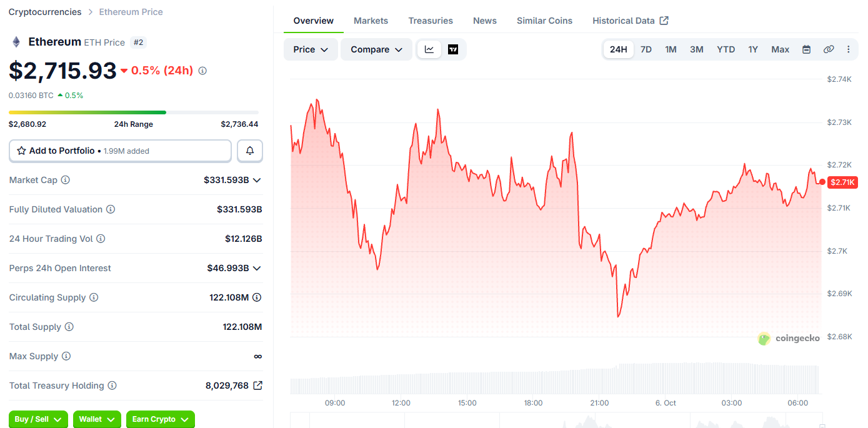Show Max Supply info icon
The width and height of the screenshot is (868, 428).
point(66,356)
